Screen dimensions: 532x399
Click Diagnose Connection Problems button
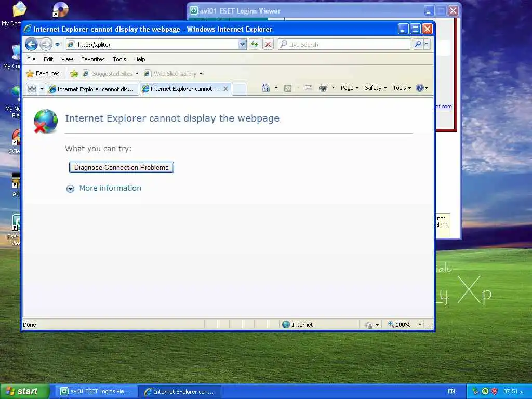click(x=122, y=167)
